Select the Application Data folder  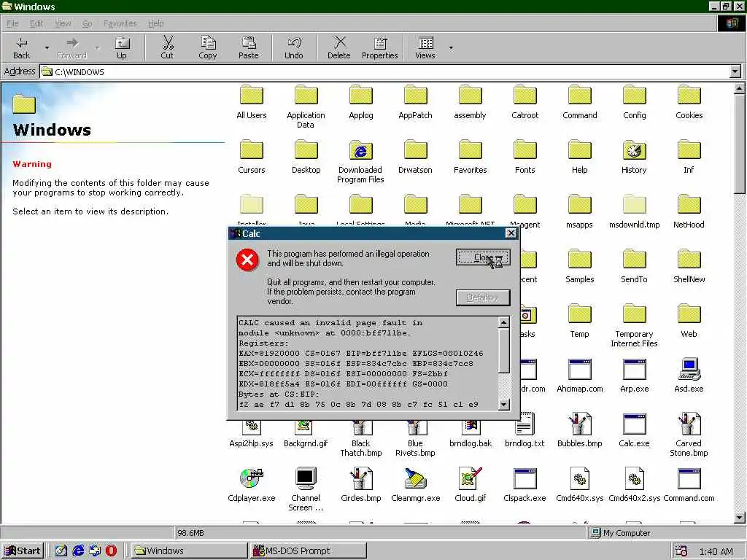[306, 106]
